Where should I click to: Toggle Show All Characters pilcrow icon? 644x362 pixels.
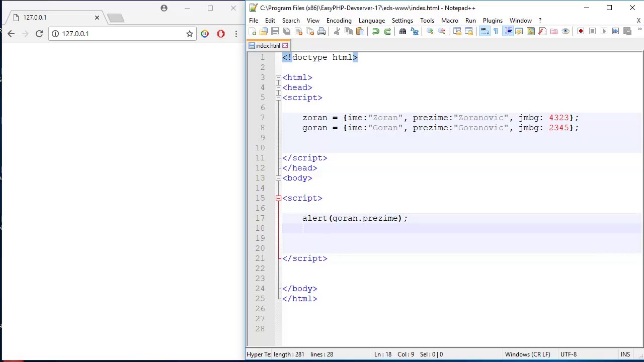(x=496, y=31)
